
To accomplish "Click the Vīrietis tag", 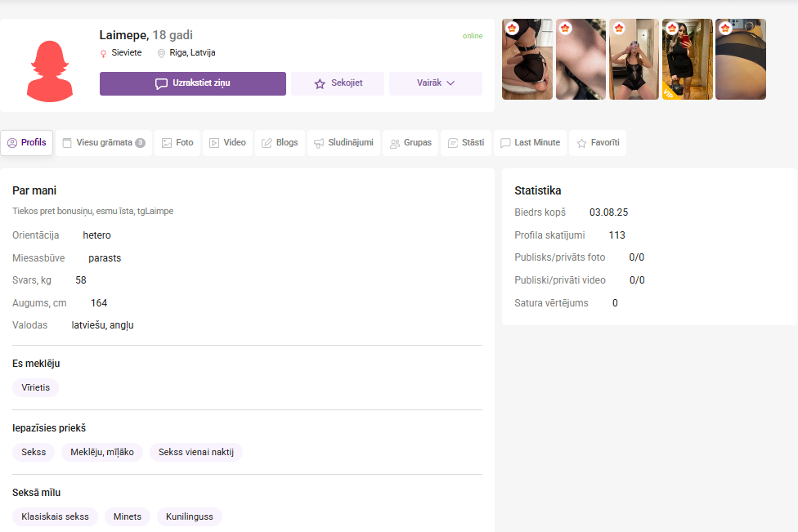I will pyautogui.click(x=36, y=387).
